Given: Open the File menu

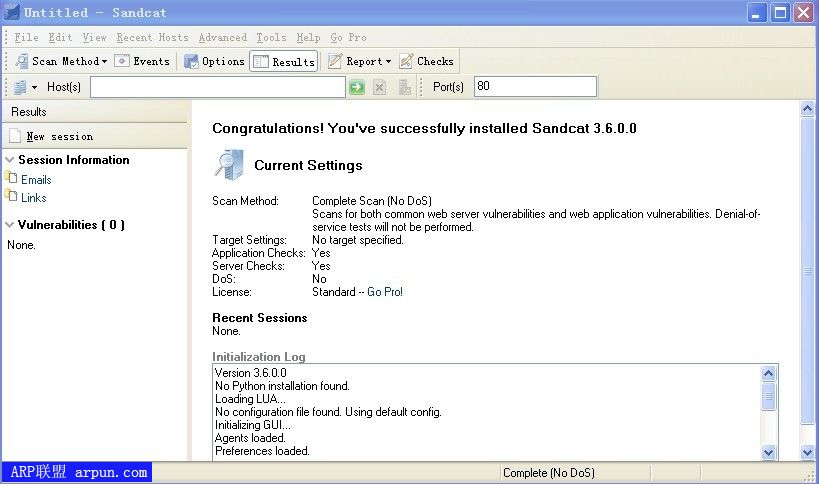Looking at the screenshot, I should click(26, 38).
